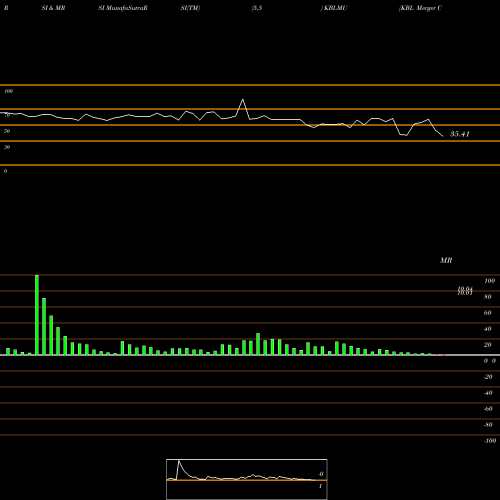Click the 'SI(TM)' header text
The height and width of the screenshot is (500, 500).
click(190, 8)
